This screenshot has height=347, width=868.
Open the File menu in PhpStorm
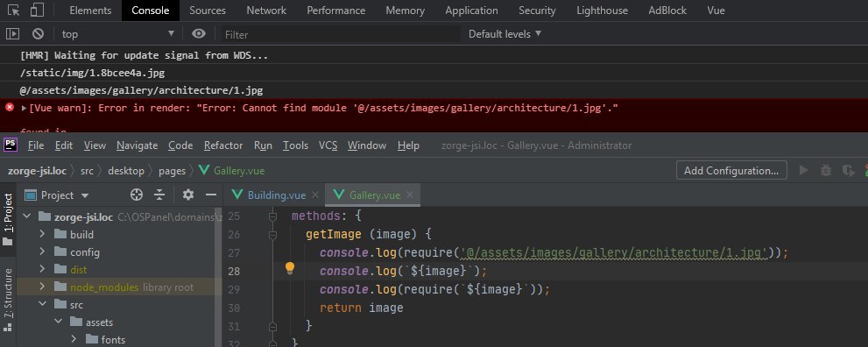coord(36,145)
